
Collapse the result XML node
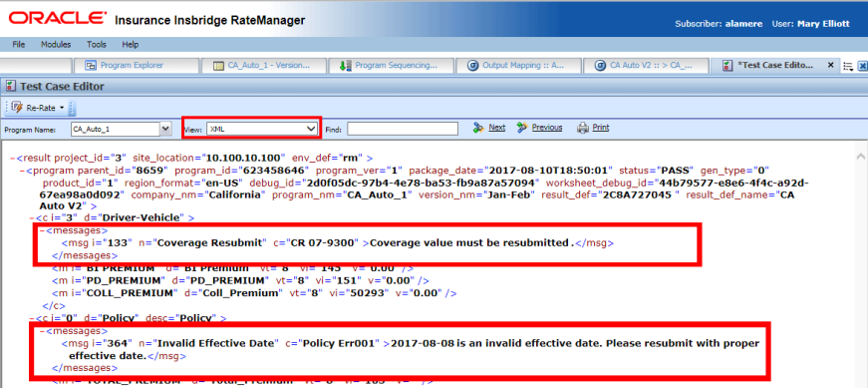click(x=13, y=158)
